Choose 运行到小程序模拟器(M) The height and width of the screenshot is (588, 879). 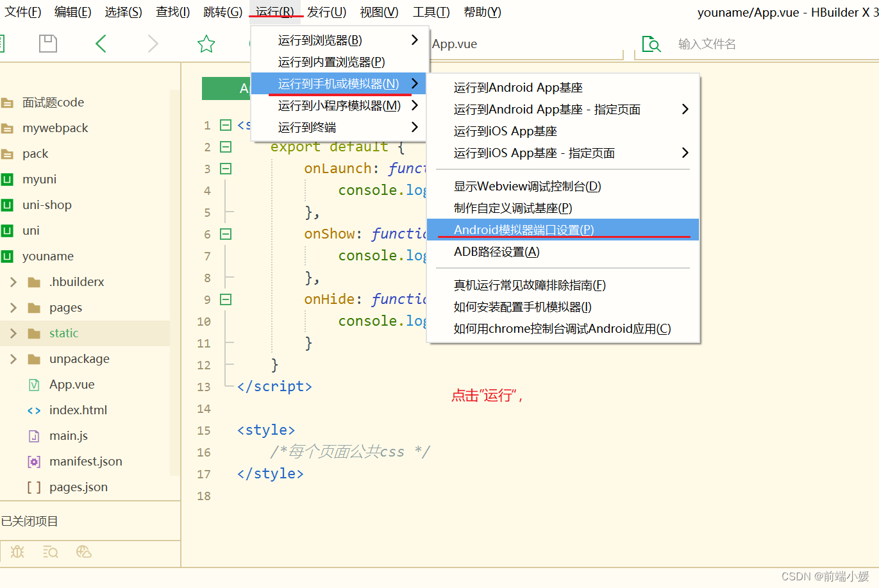click(x=339, y=106)
